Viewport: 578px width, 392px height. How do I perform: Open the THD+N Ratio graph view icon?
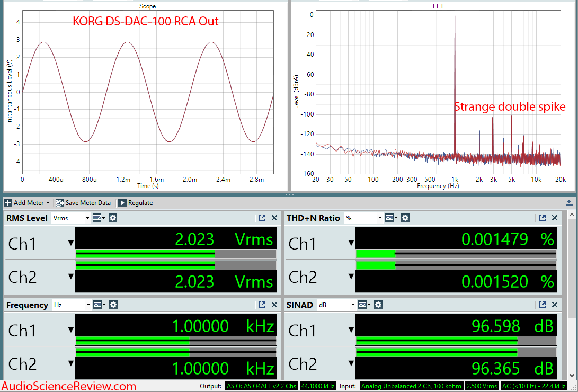pos(391,218)
